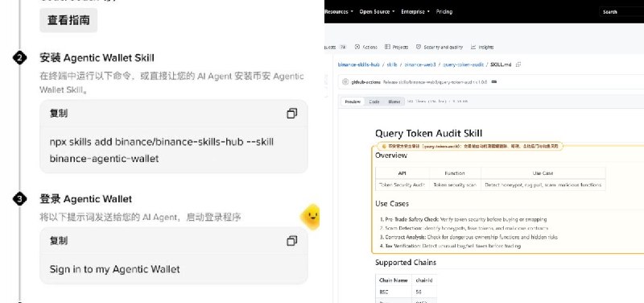The height and width of the screenshot is (303, 644).
Task: Open the query-token-audit breadcrumb link
Action: point(464,64)
